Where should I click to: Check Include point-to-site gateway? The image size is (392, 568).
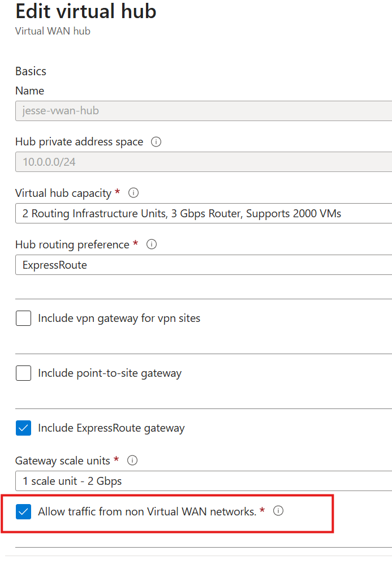click(23, 373)
